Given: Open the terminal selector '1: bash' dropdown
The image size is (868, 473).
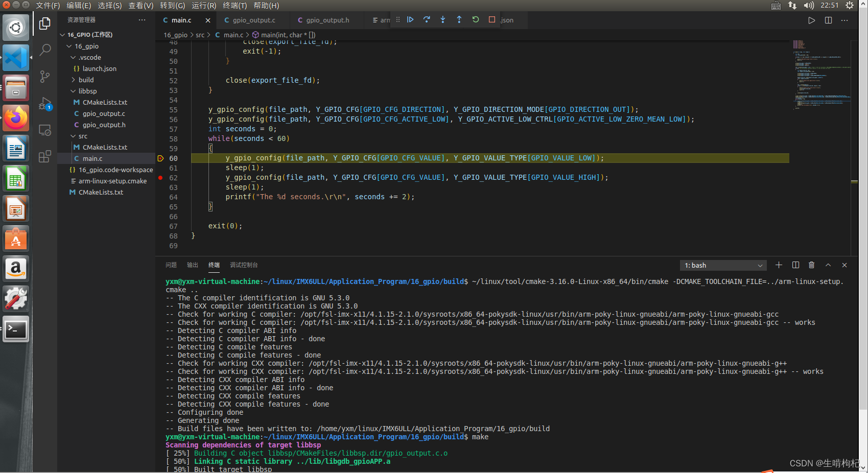Looking at the screenshot, I should [723, 265].
